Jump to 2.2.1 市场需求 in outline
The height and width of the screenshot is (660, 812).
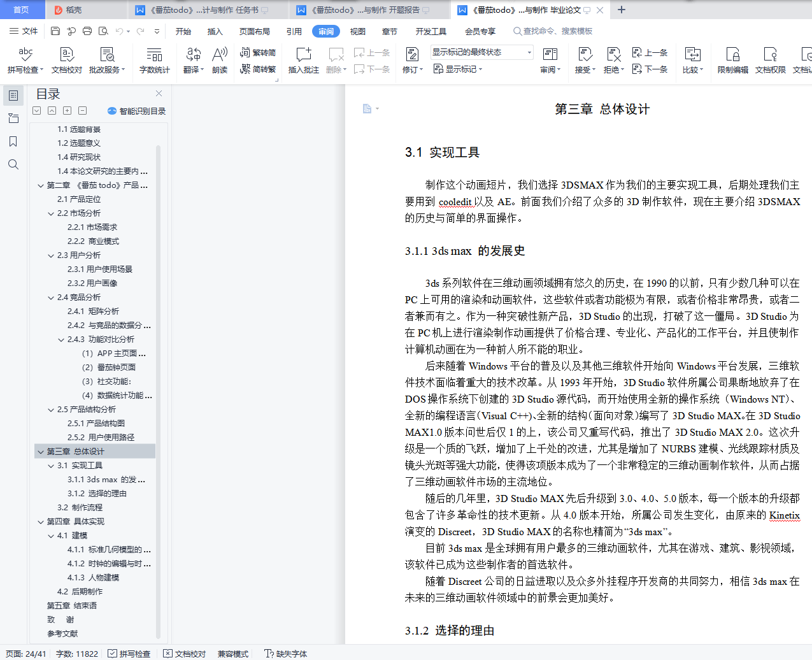[92, 227]
